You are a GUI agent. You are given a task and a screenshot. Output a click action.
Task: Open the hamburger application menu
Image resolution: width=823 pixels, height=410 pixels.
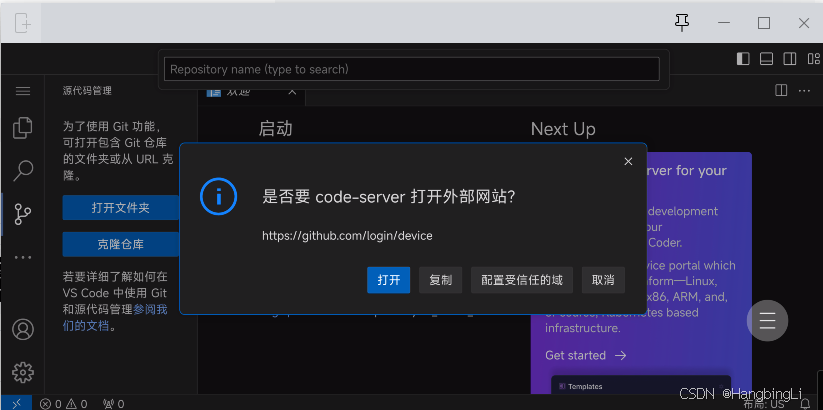[x=23, y=91]
